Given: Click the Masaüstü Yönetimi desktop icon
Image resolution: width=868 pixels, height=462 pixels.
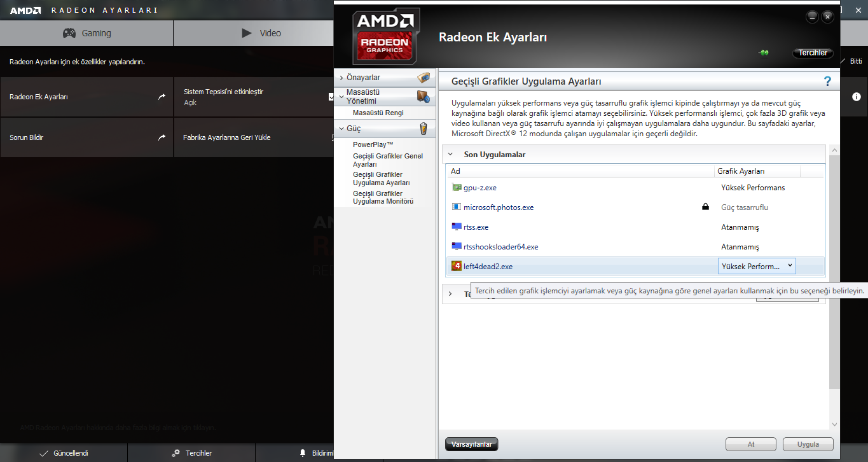Looking at the screenshot, I should click(424, 97).
